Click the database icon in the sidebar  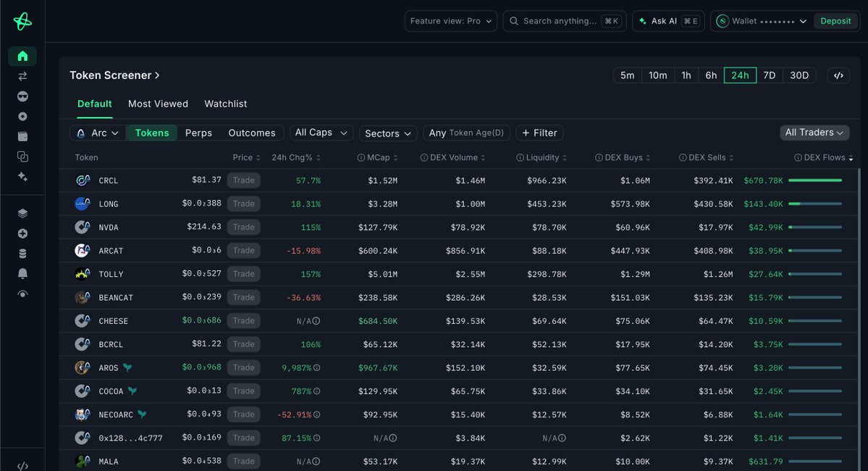click(x=22, y=254)
